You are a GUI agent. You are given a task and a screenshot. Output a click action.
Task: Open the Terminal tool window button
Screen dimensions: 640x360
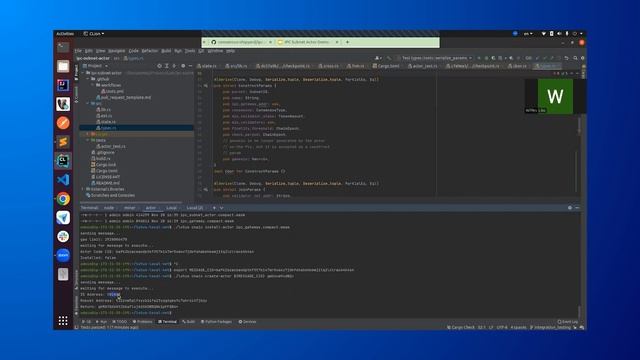(x=167, y=322)
